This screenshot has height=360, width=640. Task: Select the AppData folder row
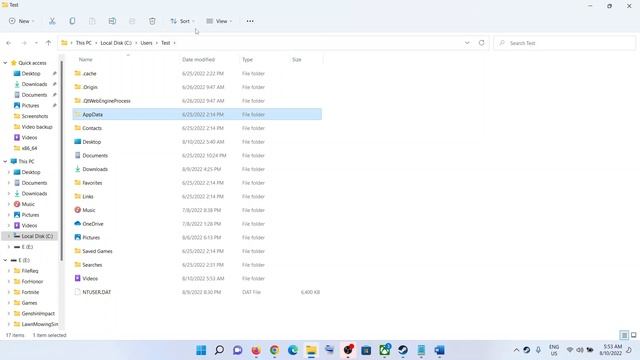197,114
